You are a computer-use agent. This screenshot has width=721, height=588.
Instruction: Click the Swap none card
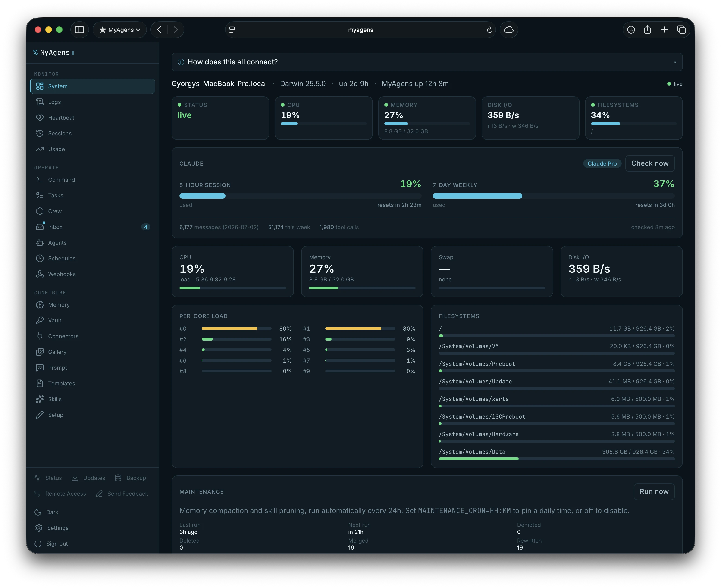tap(492, 271)
